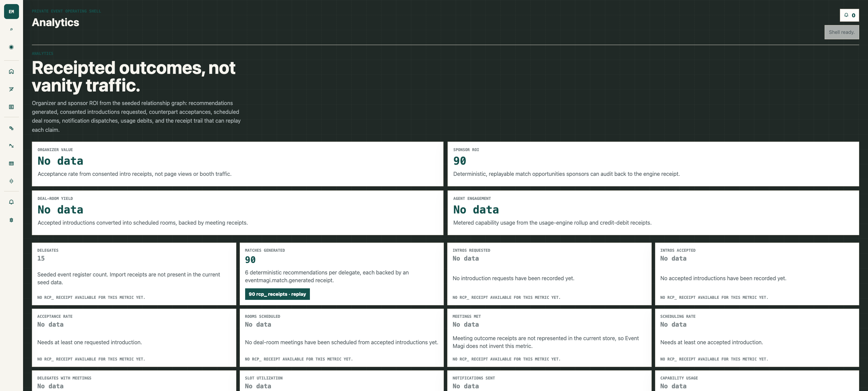The height and width of the screenshot is (391, 868).
Task: Click the Slot Utilization label
Action: [x=263, y=378]
